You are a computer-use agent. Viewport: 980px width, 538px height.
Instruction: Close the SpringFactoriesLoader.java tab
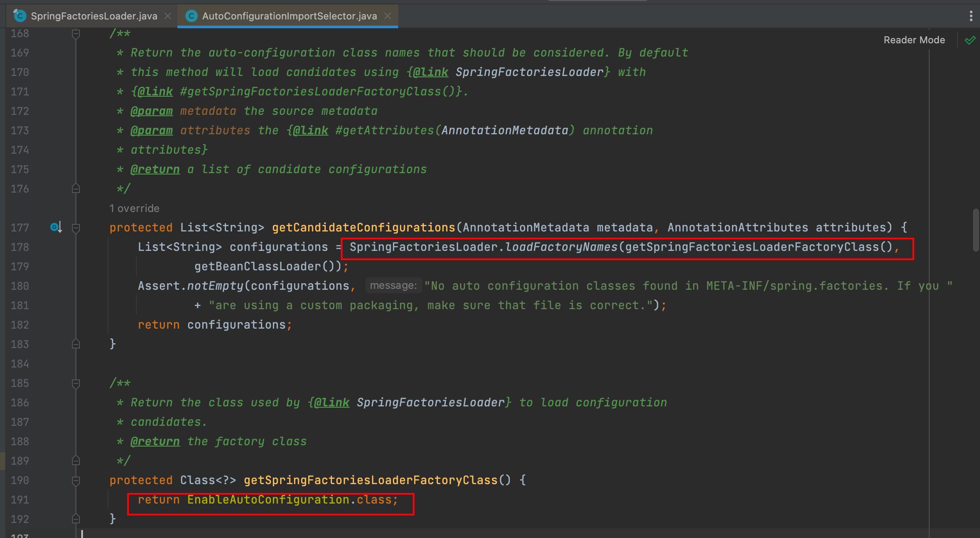(x=168, y=16)
